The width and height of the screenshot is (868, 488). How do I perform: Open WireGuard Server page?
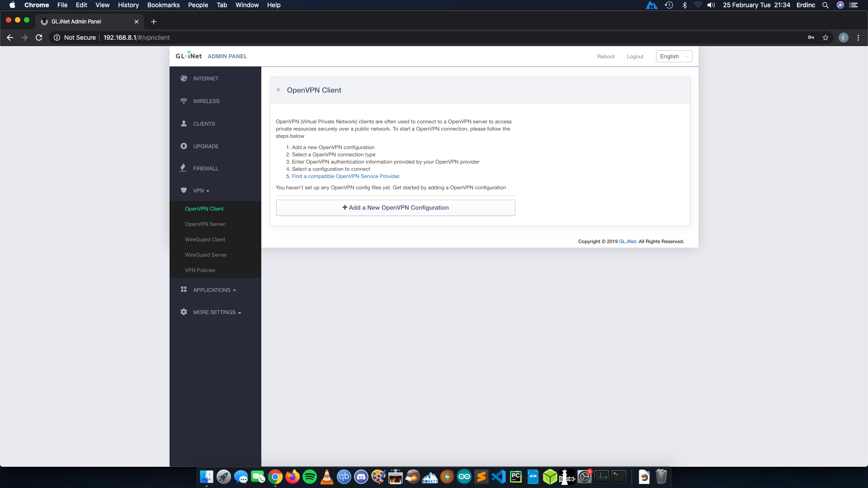coord(206,255)
